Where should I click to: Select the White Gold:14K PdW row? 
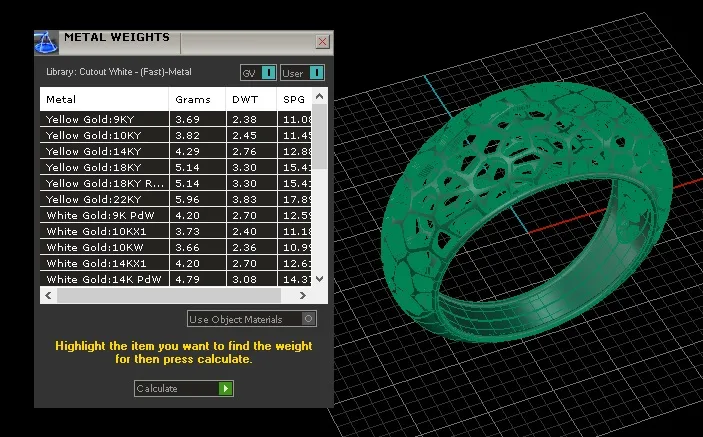(x=176, y=279)
